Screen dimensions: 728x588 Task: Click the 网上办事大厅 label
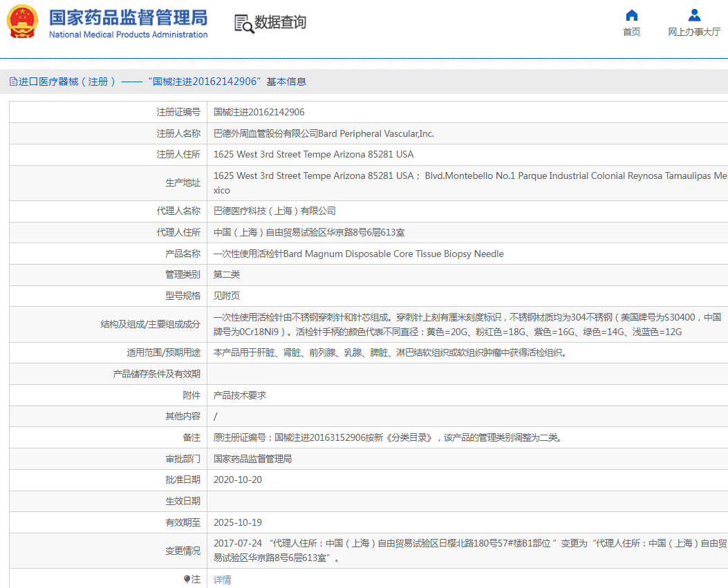point(694,32)
